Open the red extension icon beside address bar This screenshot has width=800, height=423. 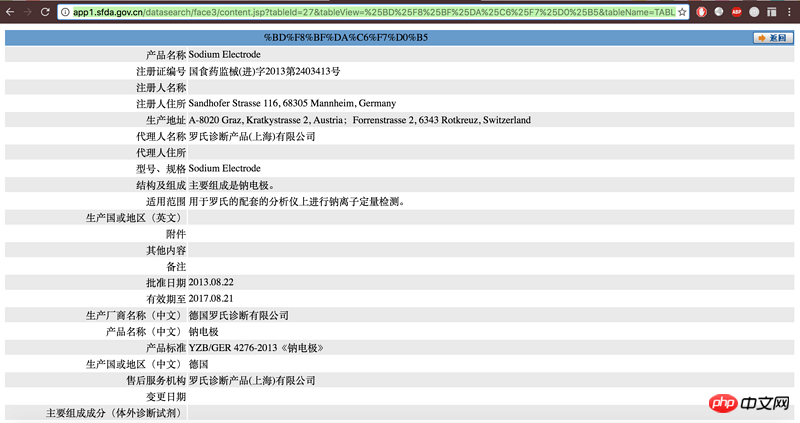point(702,12)
